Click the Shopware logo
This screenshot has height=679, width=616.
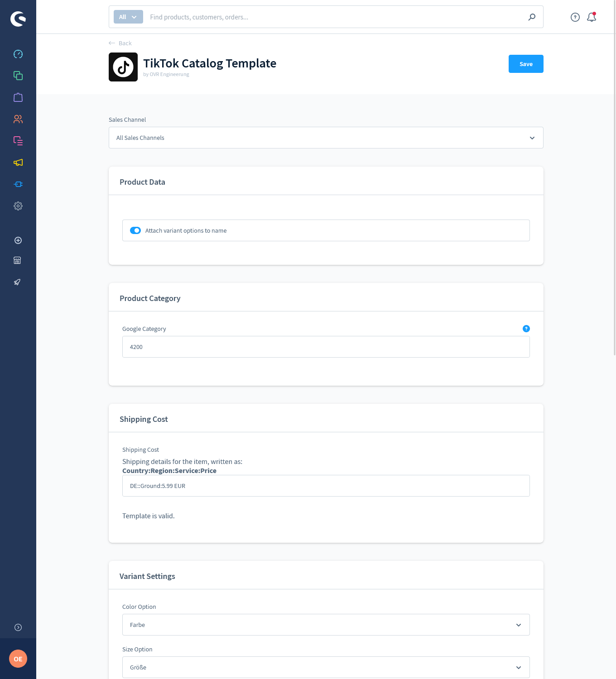(x=18, y=19)
